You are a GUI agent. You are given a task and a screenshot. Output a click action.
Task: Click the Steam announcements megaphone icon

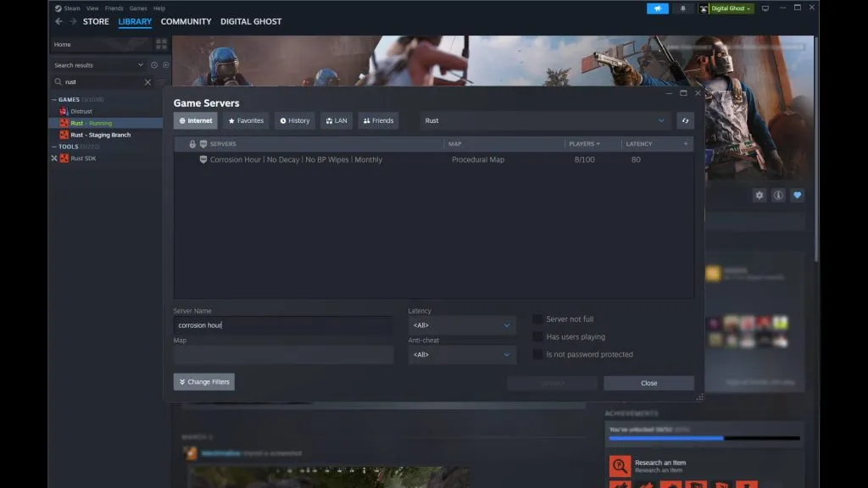click(657, 8)
